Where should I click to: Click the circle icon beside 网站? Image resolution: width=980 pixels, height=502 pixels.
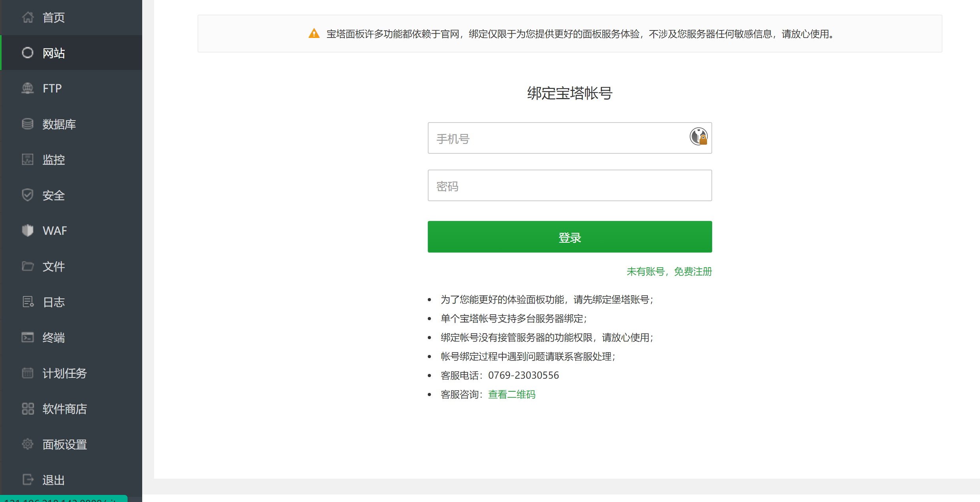28,53
